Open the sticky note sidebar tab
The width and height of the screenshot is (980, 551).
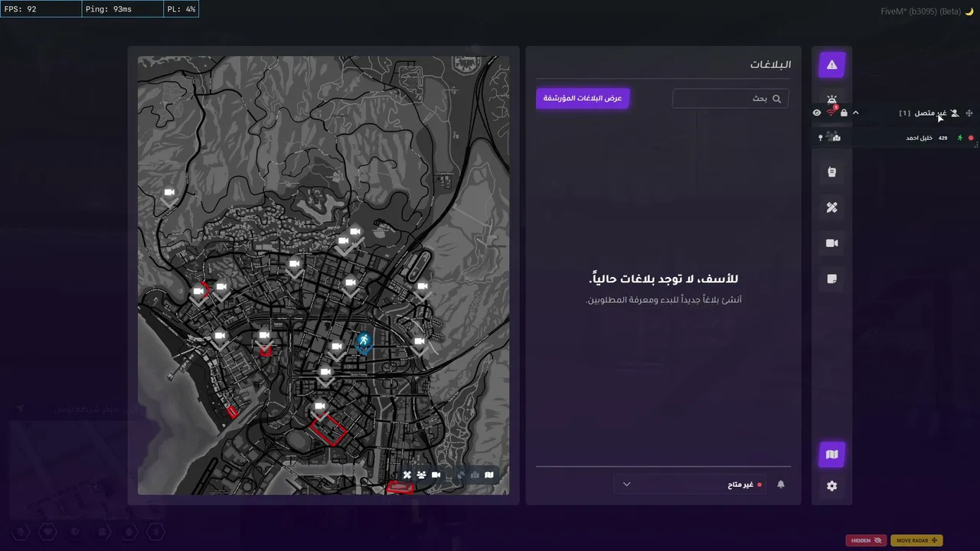831,279
